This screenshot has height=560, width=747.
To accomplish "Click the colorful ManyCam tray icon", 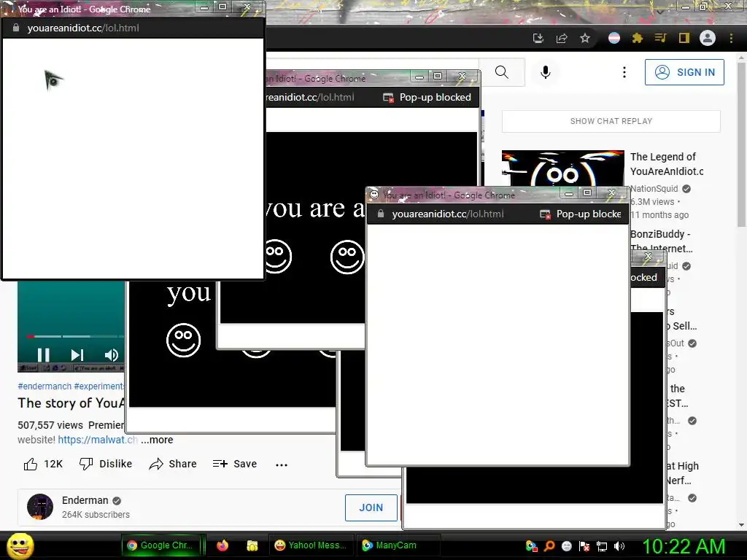I will pos(532,546).
